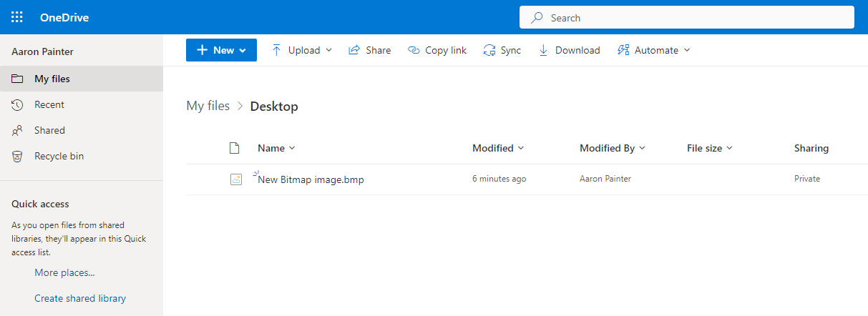Image resolution: width=868 pixels, height=316 pixels.
Task: Expand the File size column dropdown
Action: (729, 148)
